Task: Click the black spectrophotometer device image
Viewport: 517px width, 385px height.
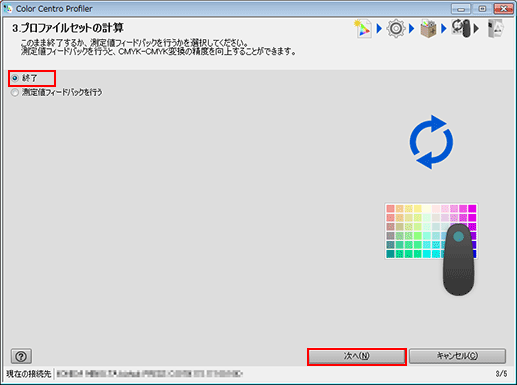Action: (459, 259)
